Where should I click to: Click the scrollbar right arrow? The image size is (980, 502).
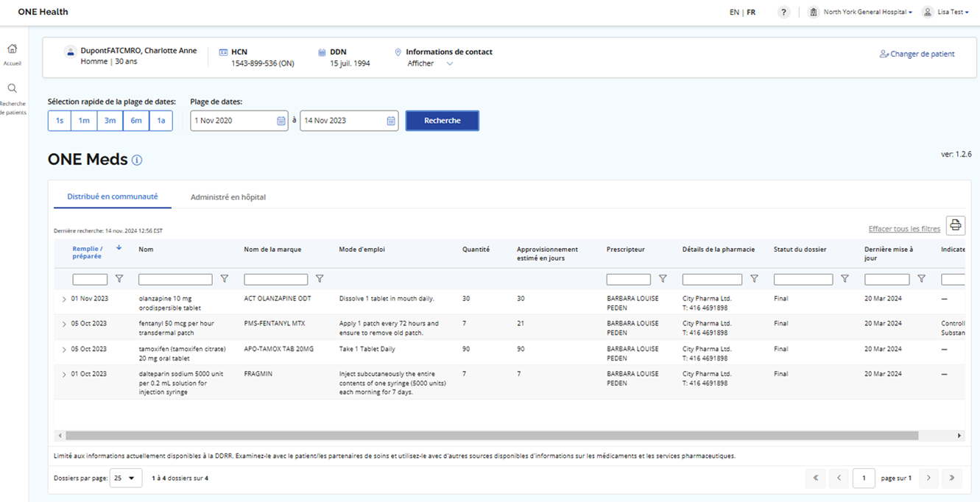(x=959, y=436)
